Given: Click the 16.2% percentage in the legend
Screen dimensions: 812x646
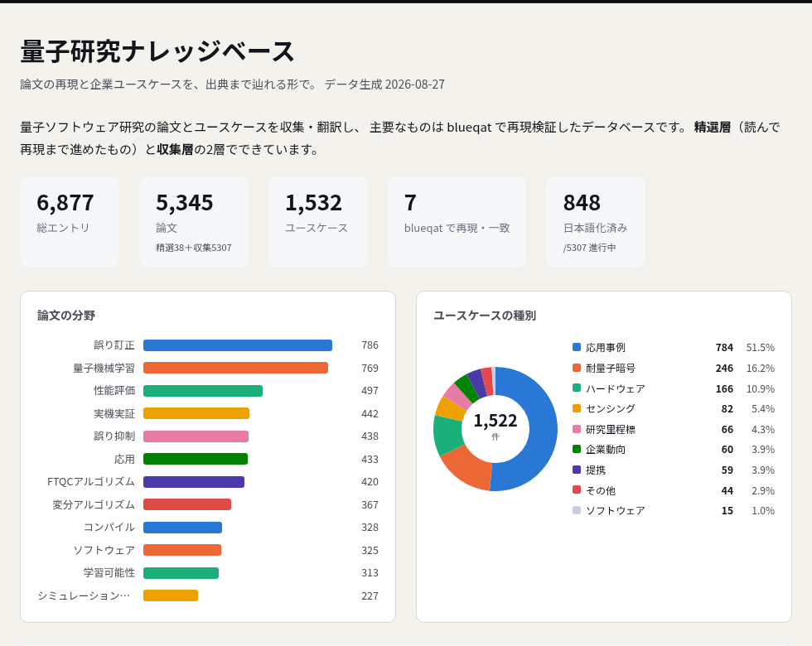Looking at the screenshot, I should [761, 368].
